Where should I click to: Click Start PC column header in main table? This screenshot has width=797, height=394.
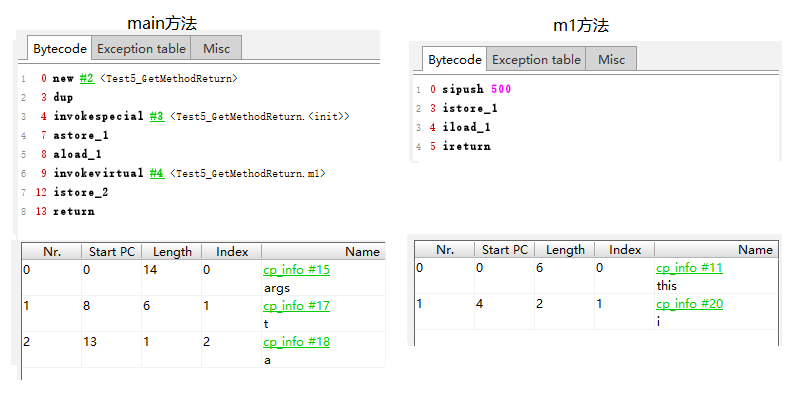[x=111, y=252]
